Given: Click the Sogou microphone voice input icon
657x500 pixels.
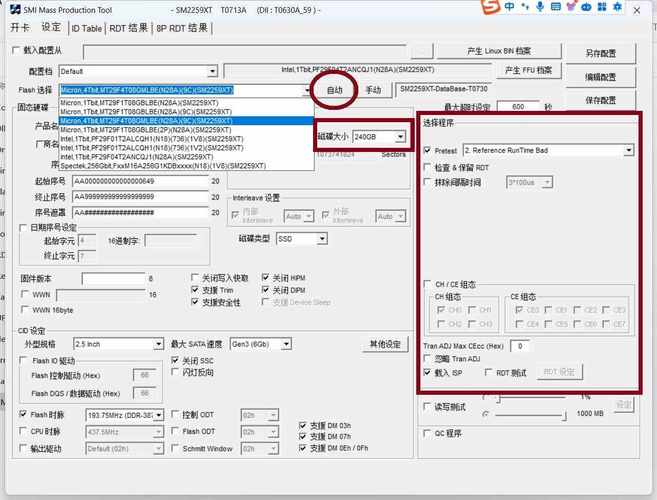Looking at the screenshot, I should pyautogui.click(x=541, y=8).
